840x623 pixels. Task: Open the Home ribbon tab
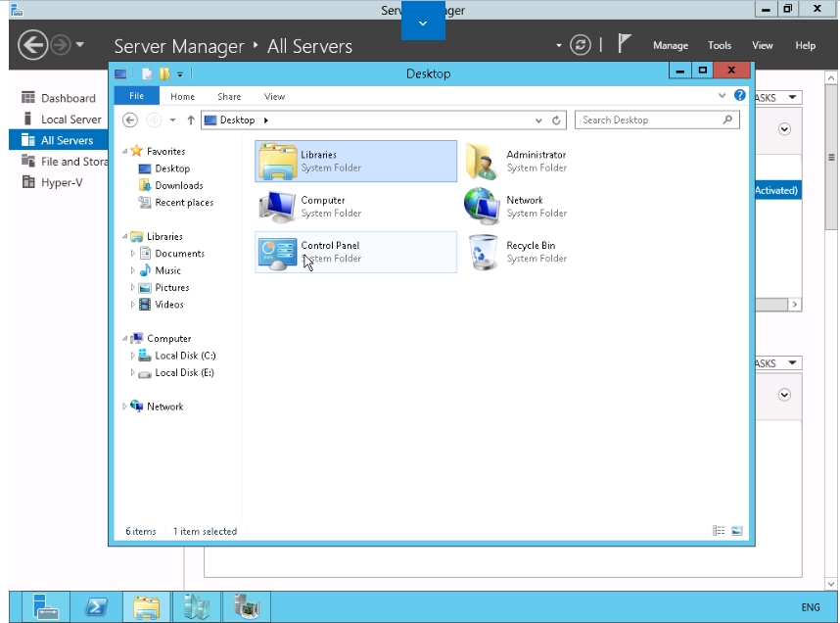coord(183,97)
